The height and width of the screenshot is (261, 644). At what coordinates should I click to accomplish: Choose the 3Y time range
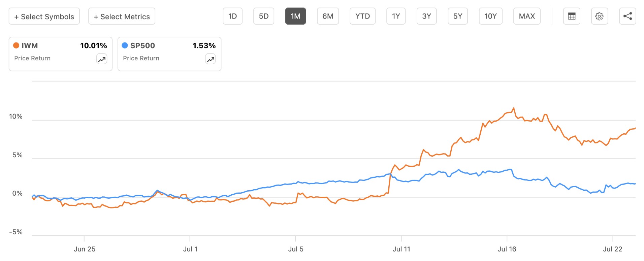pyautogui.click(x=427, y=16)
